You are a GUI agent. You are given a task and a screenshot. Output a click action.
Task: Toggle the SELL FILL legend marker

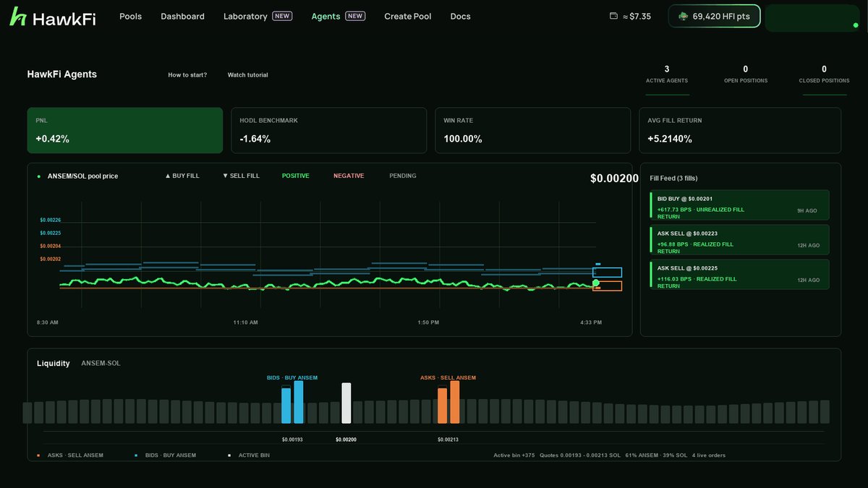click(241, 176)
